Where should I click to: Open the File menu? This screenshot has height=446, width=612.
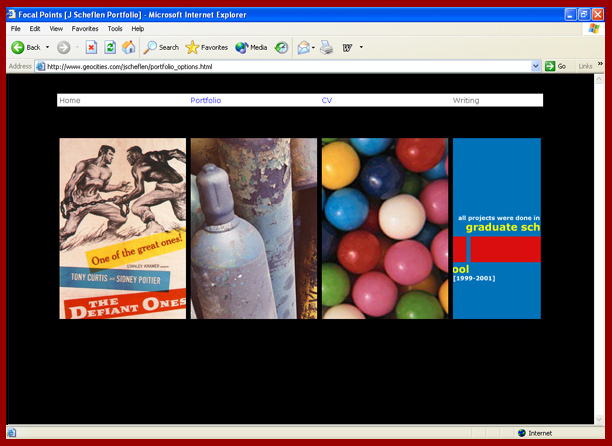pos(16,29)
